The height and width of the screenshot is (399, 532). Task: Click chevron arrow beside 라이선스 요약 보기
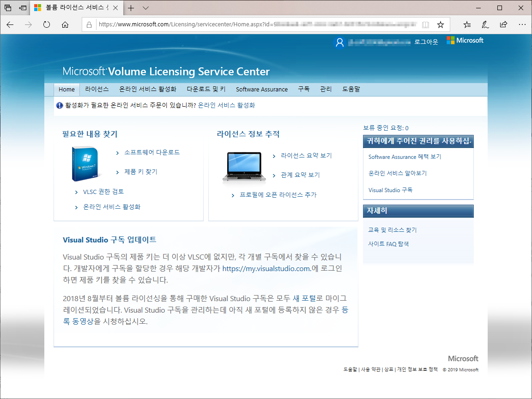pyautogui.click(x=274, y=157)
